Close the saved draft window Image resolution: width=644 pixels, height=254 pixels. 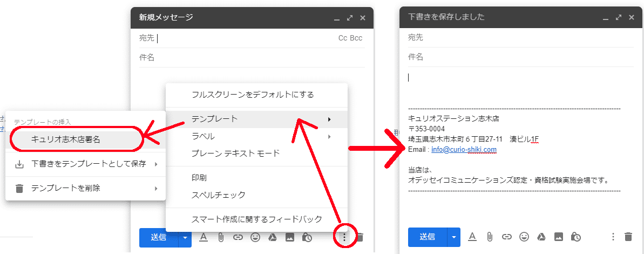(x=631, y=18)
